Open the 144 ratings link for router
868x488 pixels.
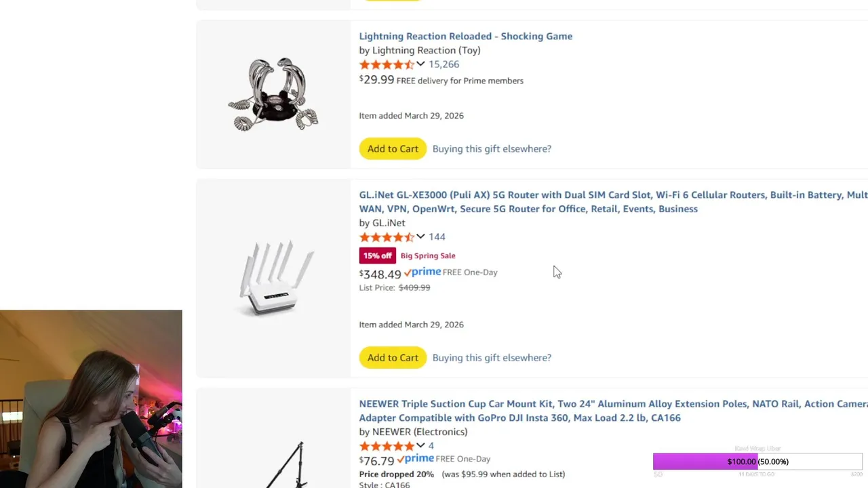pyautogui.click(x=437, y=237)
